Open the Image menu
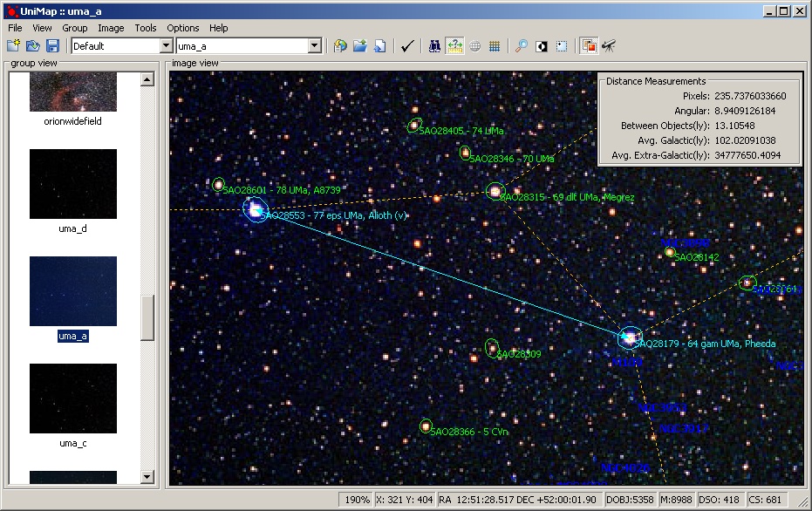Screen dimensions: 812x511 click(x=111, y=28)
